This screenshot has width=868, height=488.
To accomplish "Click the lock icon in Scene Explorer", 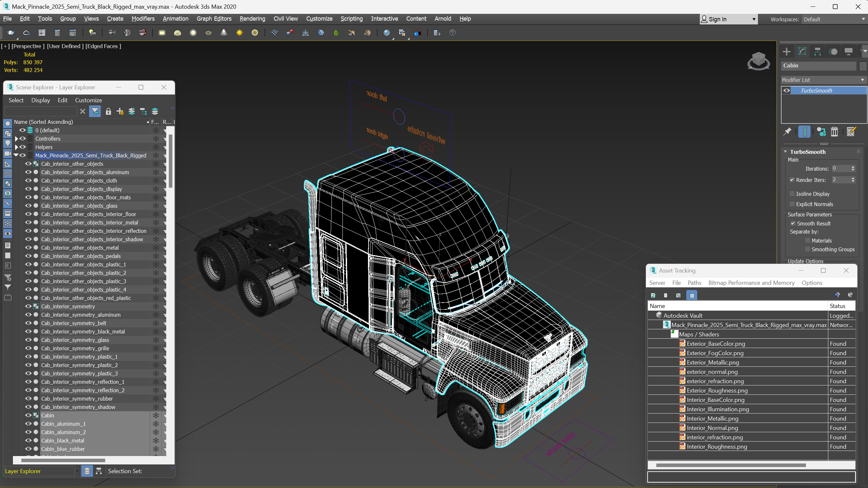I will pyautogui.click(x=108, y=112).
